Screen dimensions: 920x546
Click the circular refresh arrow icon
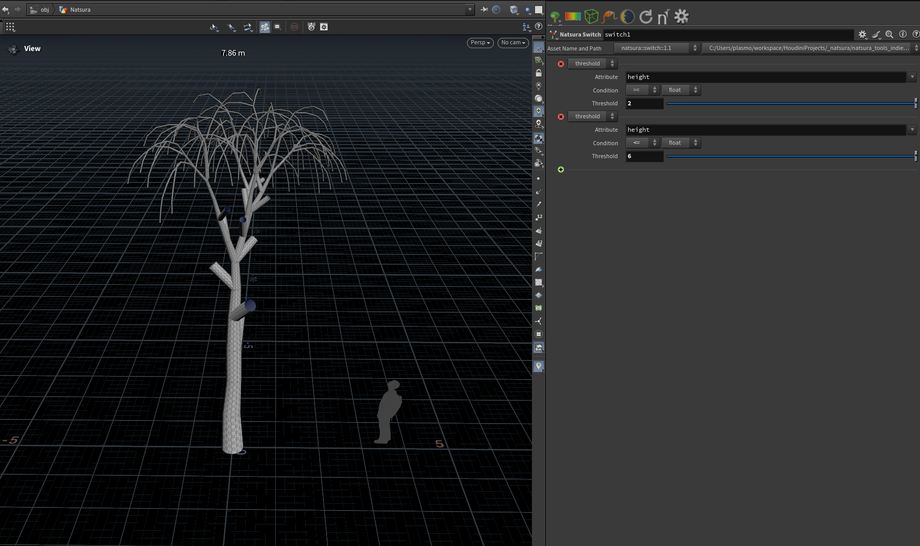pos(646,17)
